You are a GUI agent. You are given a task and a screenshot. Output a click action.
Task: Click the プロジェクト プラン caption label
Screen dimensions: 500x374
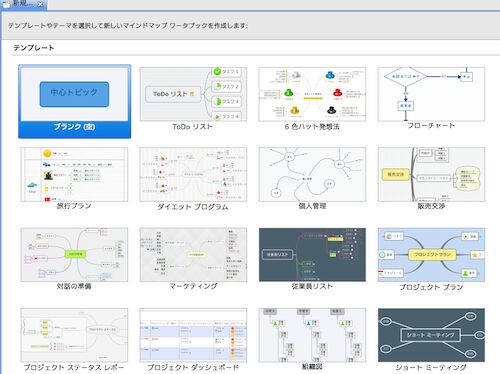point(431,287)
